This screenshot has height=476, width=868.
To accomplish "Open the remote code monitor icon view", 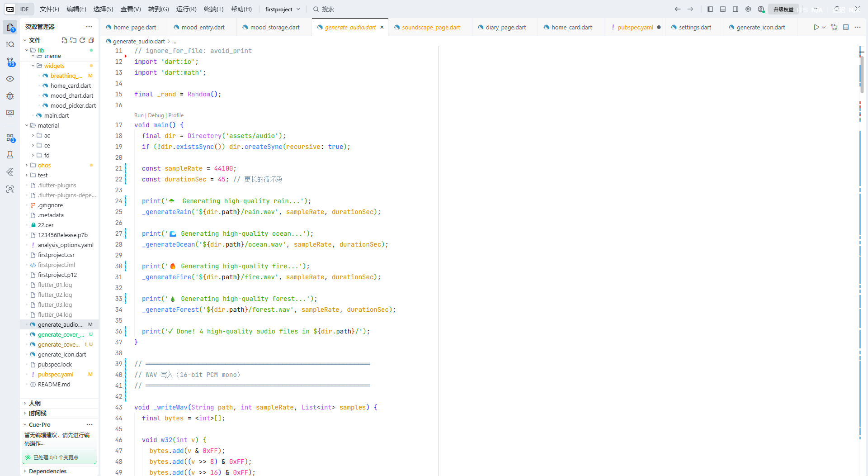I will point(10,113).
